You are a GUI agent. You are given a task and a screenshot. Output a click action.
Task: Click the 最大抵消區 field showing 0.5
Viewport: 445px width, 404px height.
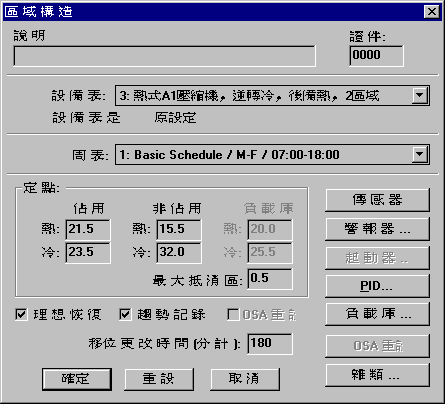(x=270, y=279)
